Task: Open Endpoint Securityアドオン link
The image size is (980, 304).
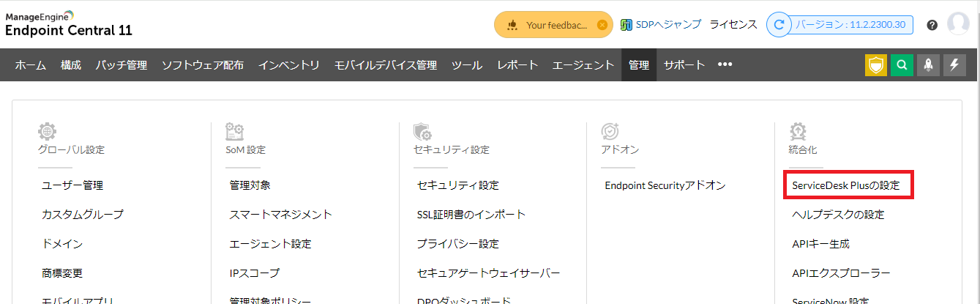Action: point(665,185)
